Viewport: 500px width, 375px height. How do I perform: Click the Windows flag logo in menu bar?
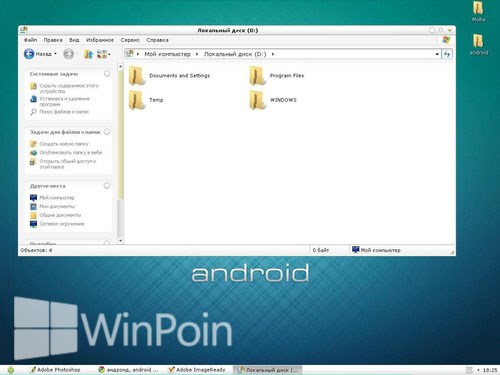click(x=446, y=40)
